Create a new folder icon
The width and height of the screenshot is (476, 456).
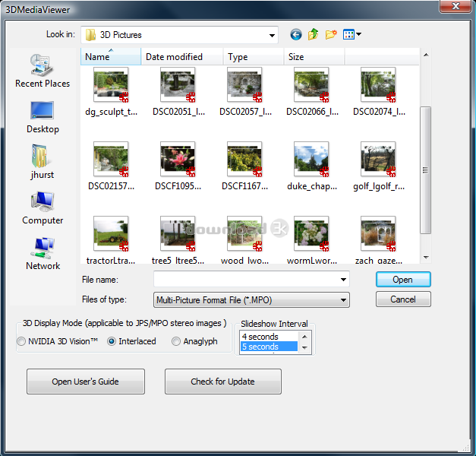point(331,34)
